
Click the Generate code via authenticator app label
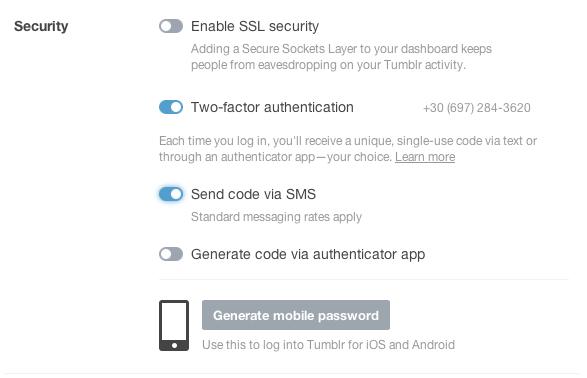pyautogui.click(x=308, y=254)
